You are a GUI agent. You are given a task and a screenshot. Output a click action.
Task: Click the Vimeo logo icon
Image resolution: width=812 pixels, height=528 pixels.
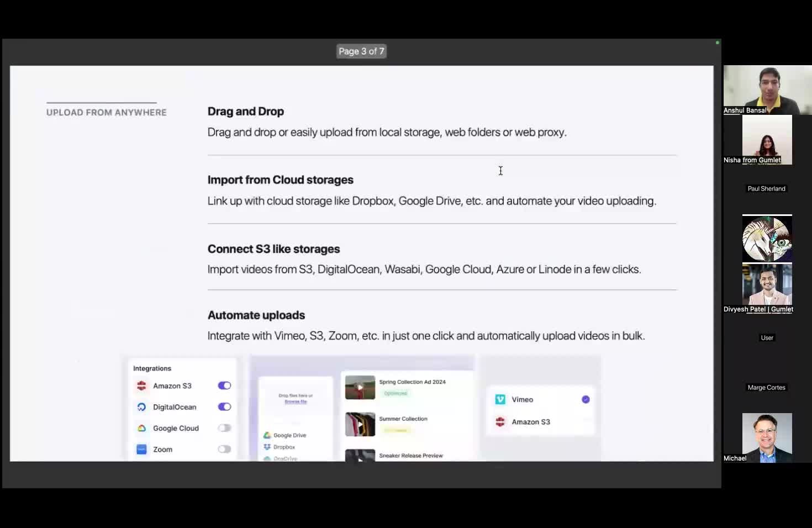coord(500,399)
